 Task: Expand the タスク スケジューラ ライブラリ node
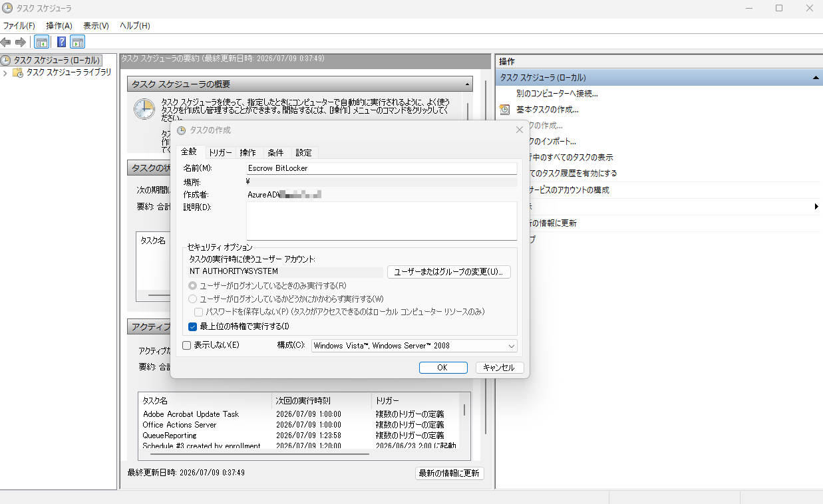pyautogui.click(x=5, y=72)
